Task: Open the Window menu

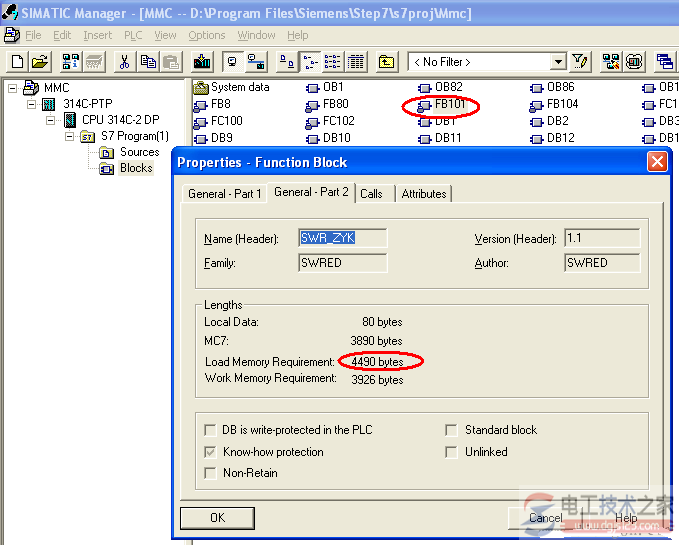Action: [256, 35]
